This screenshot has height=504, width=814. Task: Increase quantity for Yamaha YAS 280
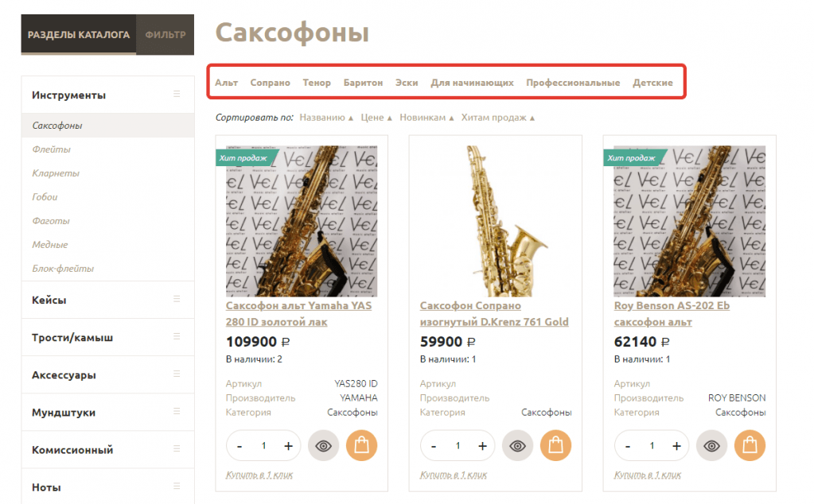(288, 446)
